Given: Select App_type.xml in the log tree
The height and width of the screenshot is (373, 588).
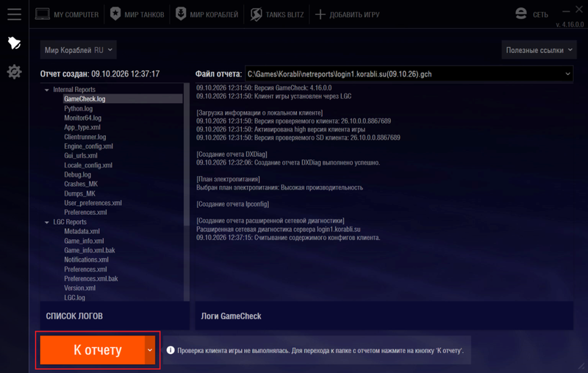Looking at the screenshot, I should [x=82, y=127].
